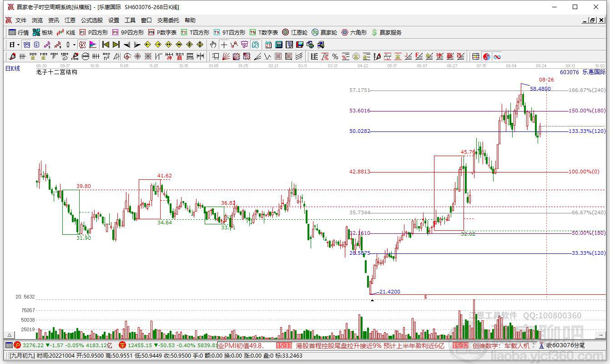
Task: Open the 浏览 menu
Action: point(37,20)
